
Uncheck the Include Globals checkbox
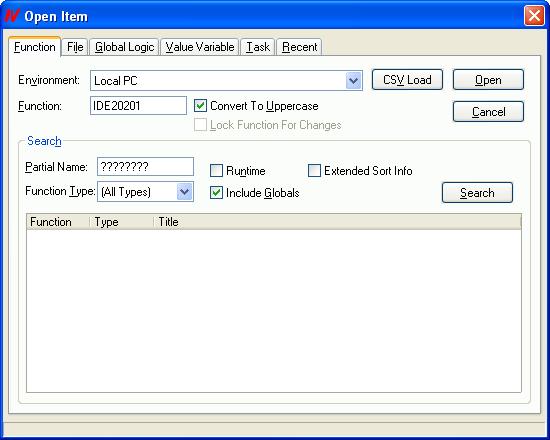click(216, 193)
